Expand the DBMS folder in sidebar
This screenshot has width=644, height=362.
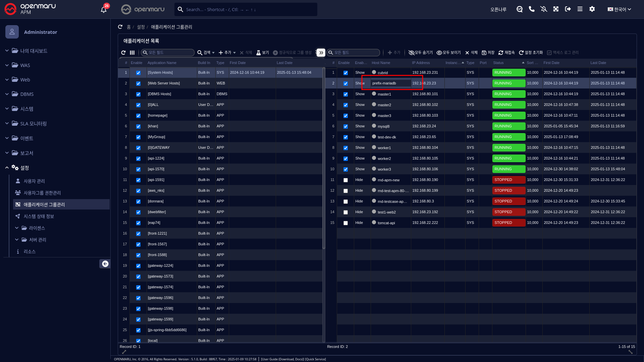coord(27,94)
